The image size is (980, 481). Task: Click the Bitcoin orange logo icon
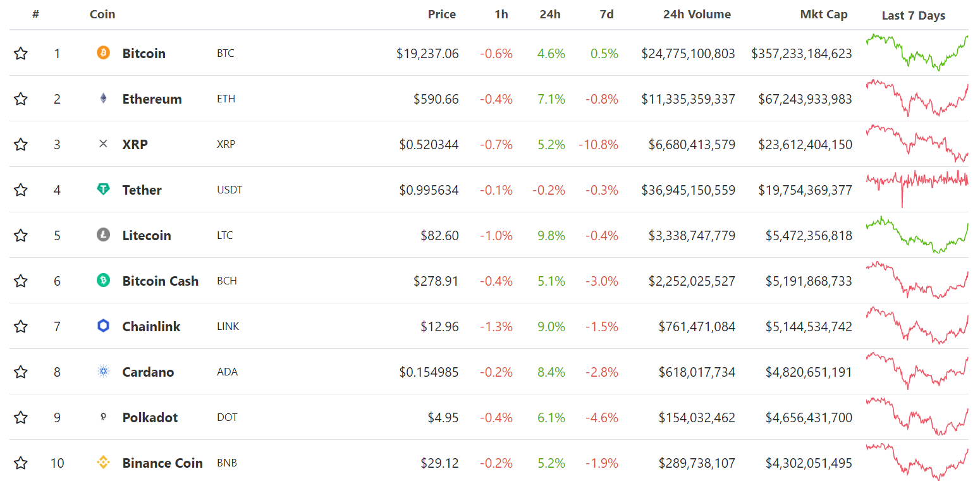[x=103, y=53]
